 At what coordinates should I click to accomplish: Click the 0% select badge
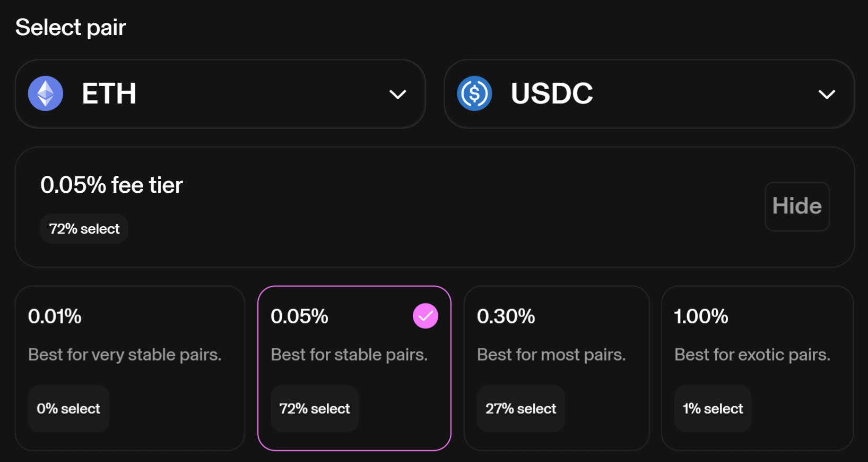[x=68, y=408]
